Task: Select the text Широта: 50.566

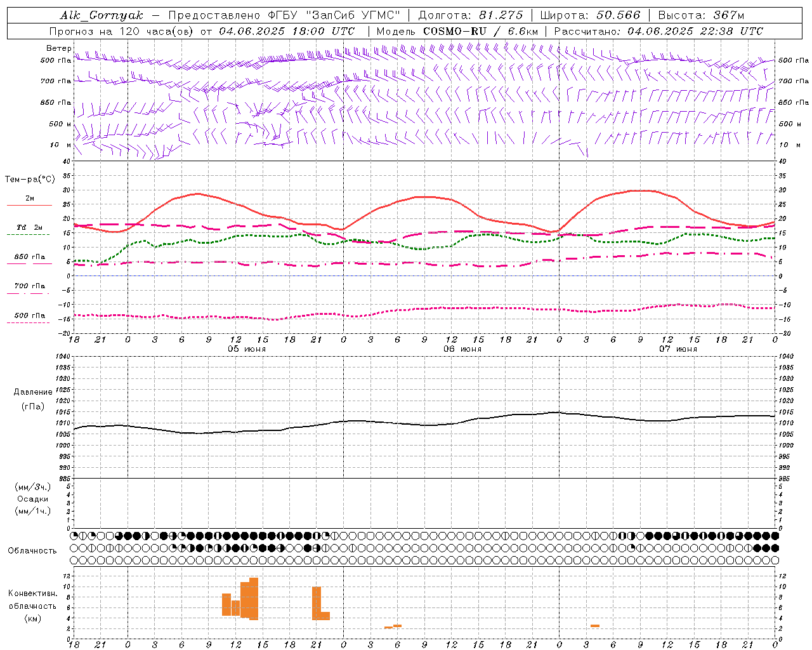Action: [x=590, y=15]
